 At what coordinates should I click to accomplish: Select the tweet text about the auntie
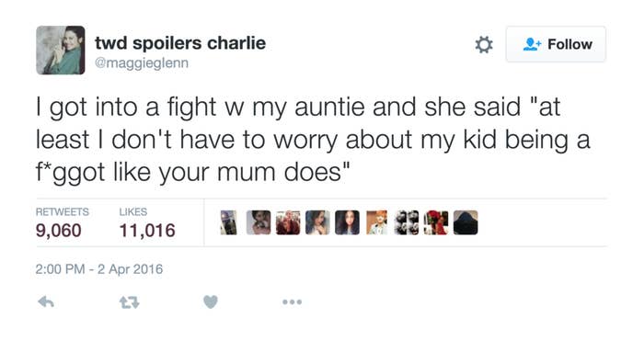[x=313, y=140]
